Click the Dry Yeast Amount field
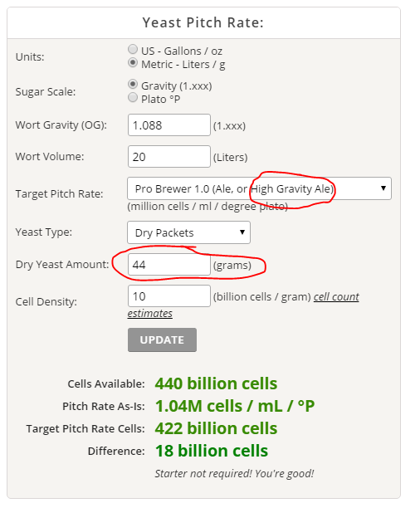The width and height of the screenshot is (420, 508). (x=169, y=265)
